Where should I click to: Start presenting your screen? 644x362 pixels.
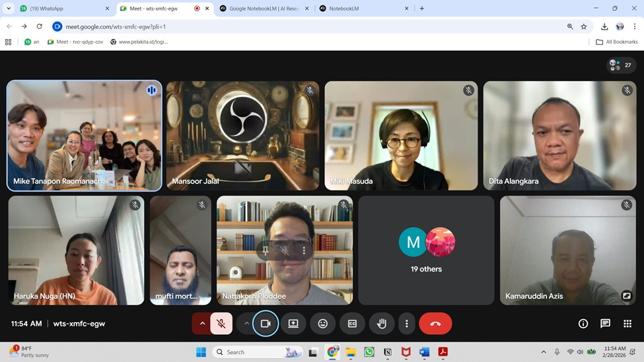[x=293, y=324]
